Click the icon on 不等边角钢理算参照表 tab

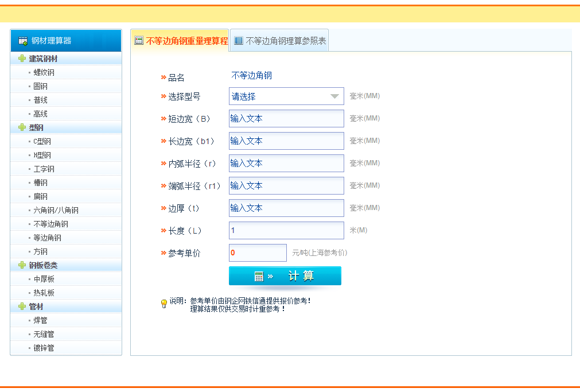pos(239,41)
